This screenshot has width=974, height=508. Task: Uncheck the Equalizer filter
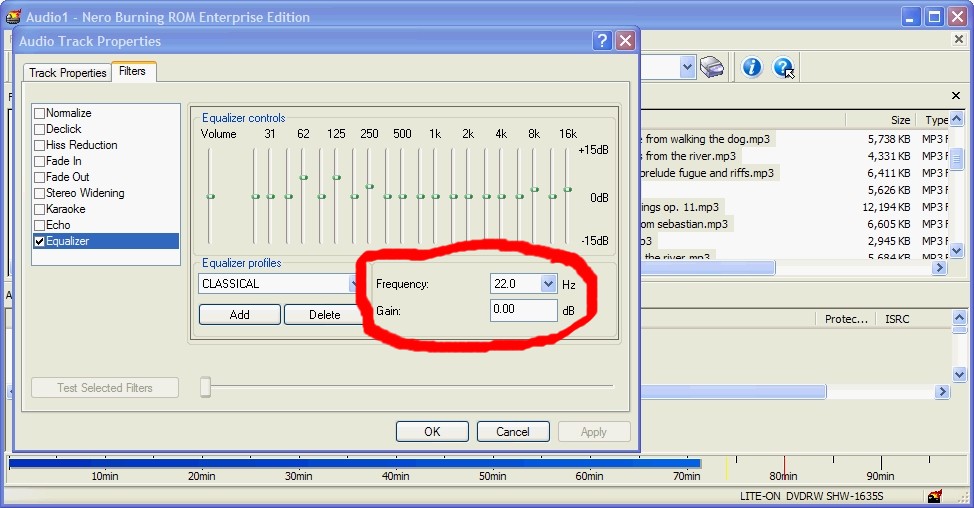click(39, 241)
